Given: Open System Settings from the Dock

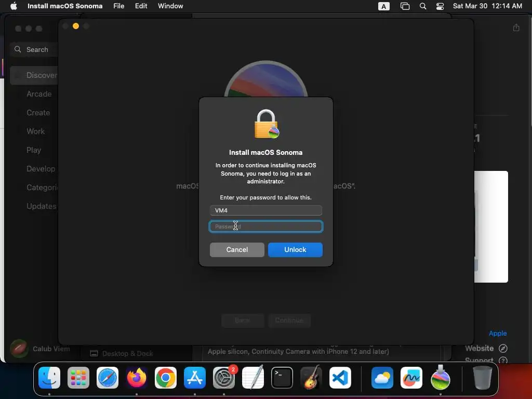Looking at the screenshot, I should (224, 378).
